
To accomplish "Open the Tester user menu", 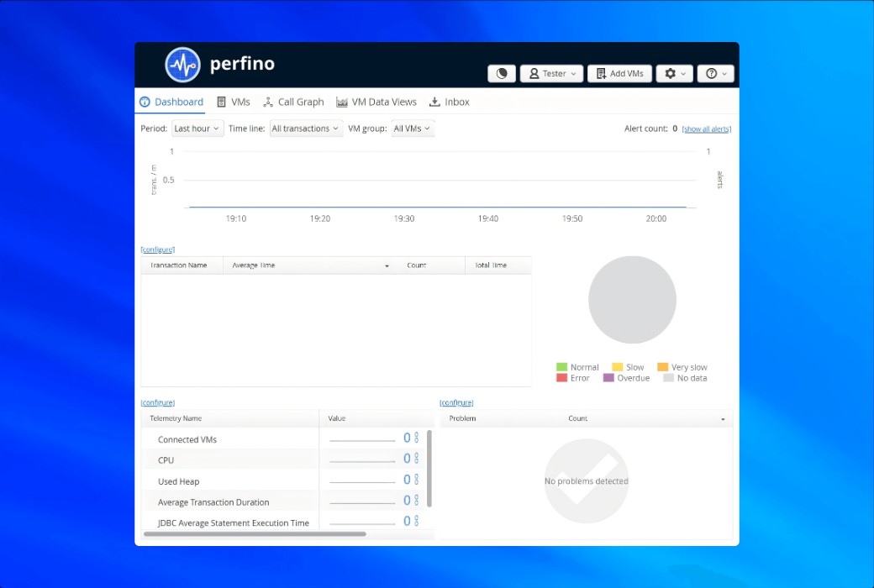I will point(552,74).
